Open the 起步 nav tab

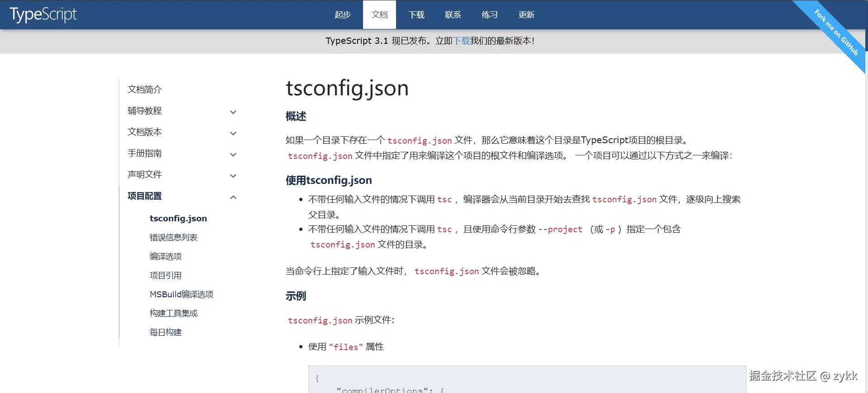pos(343,15)
